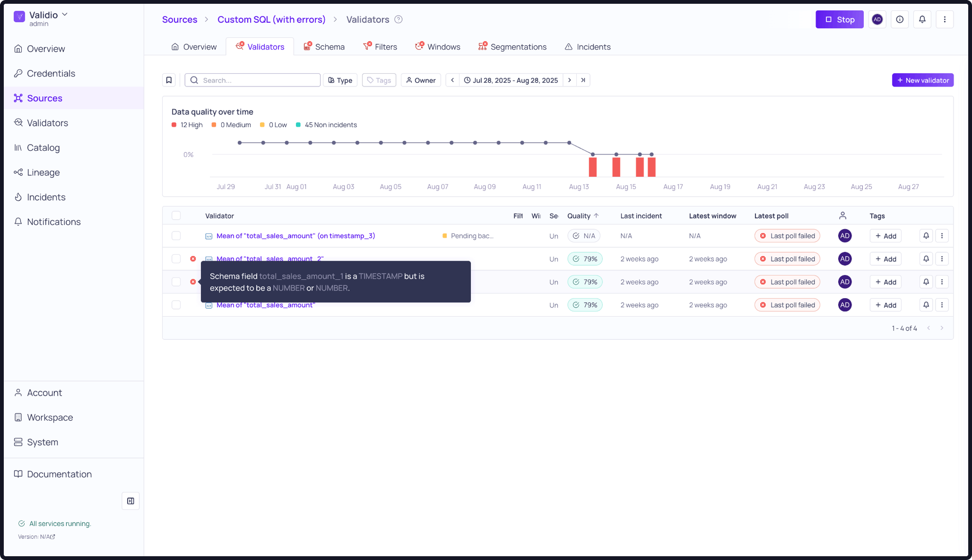Image resolution: width=972 pixels, height=560 pixels.
Task: Open the notifications bell in the top bar
Action: tap(922, 19)
